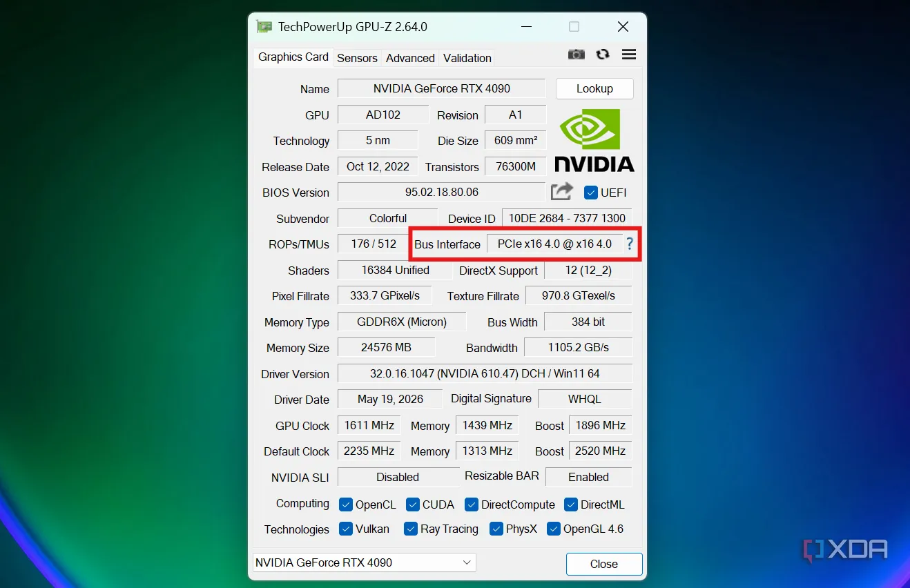Click the GPU field AD102

(383, 115)
